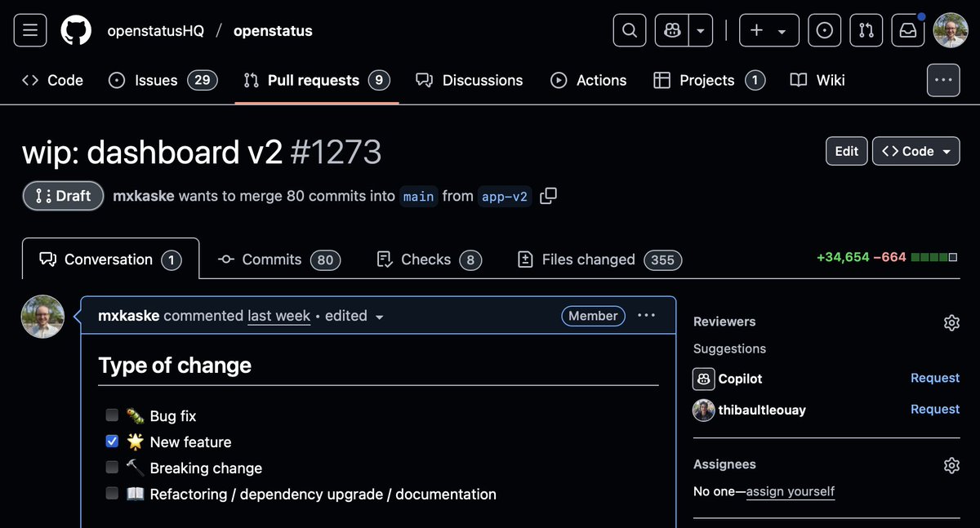Open the openstatus repository link
980x528 pixels.
(273, 31)
